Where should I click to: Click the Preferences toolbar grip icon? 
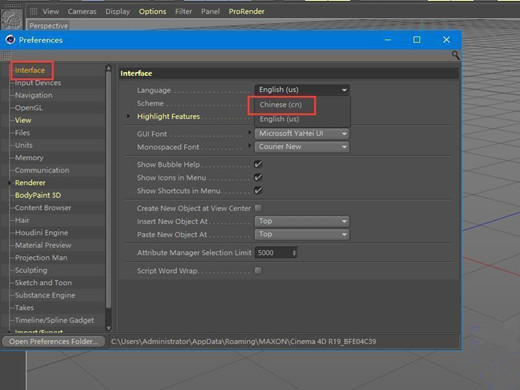click(x=7, y=55)
